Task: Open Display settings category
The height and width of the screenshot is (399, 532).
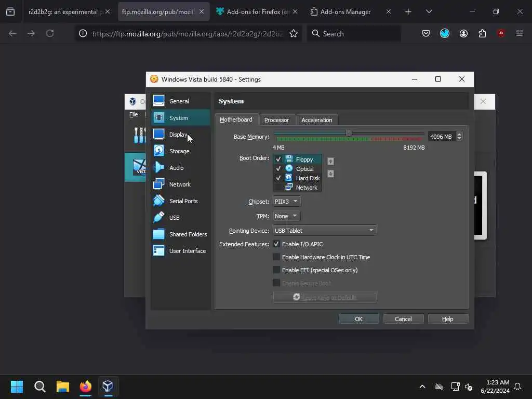Action: tap(180, 135)
